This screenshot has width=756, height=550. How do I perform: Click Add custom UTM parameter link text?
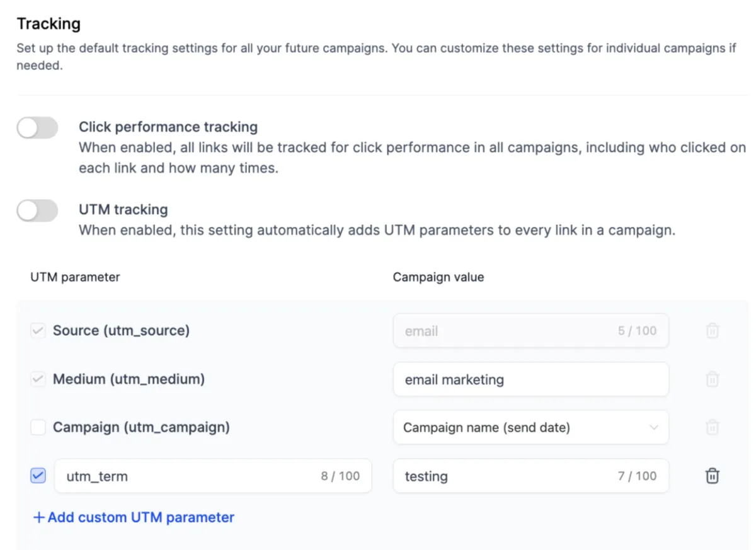click(x=141, y=518)
